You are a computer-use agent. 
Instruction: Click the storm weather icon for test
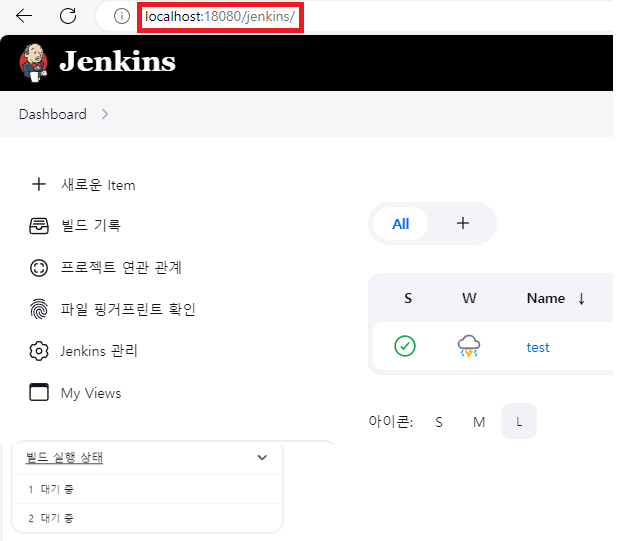469,346
